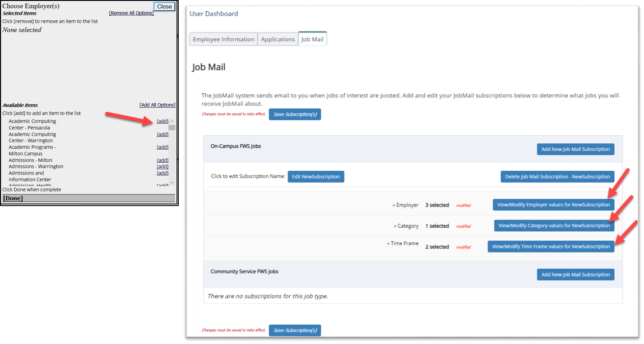Select the Job Mail tab
The image size is (644, 344).
(x=312, y=39)
